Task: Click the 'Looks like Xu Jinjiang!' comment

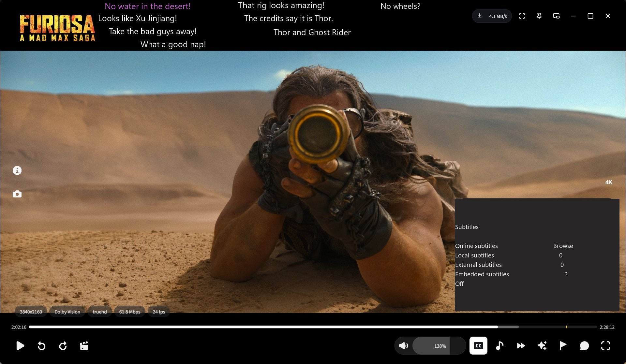Action: click(x=138, y=18)
